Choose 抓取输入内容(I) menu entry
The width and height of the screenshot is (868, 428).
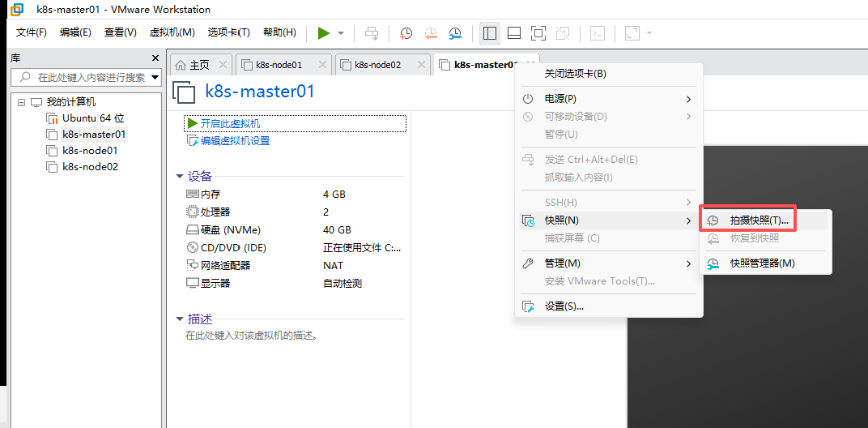tap(609, 178)
